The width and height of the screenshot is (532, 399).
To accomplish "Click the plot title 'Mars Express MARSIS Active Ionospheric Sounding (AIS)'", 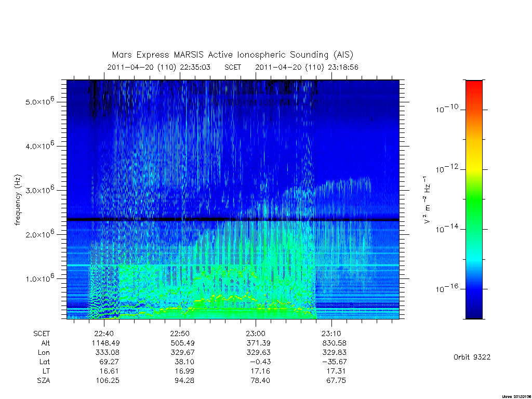I will [x=232, y=55].
